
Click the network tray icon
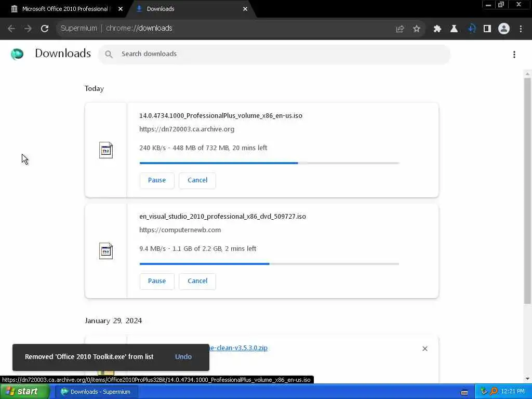point(484,392)
